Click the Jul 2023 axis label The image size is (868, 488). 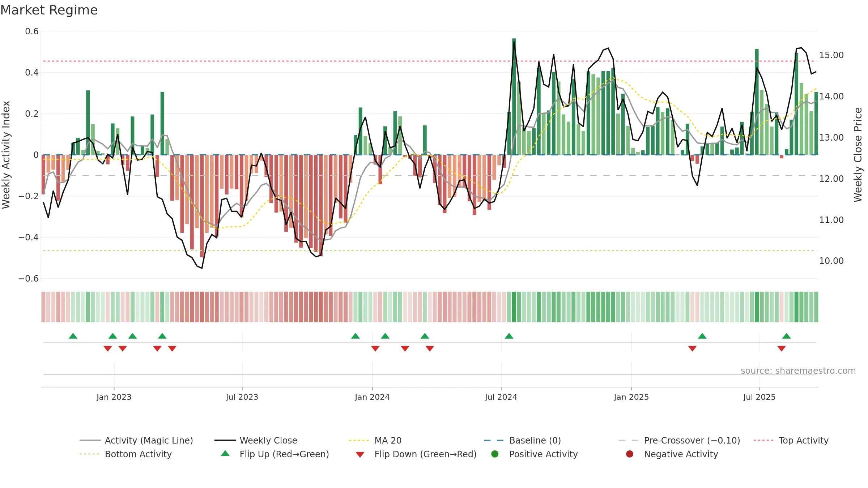click(x=242, y=397)
